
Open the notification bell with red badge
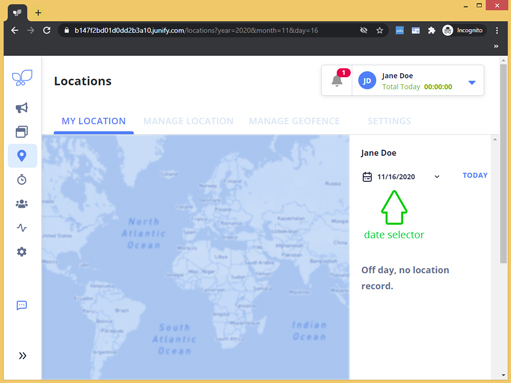(337, 80)
